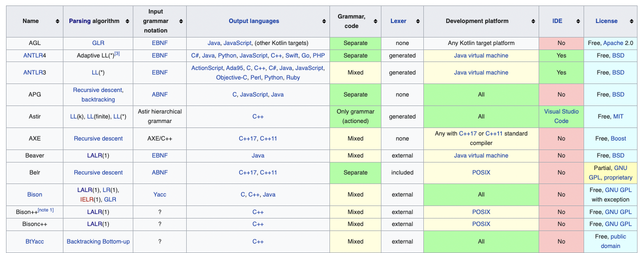Open GNU GPL link in Bisonc++ row
The width and height of the screenshot is (644, 253).
click(x=619, y=224)
